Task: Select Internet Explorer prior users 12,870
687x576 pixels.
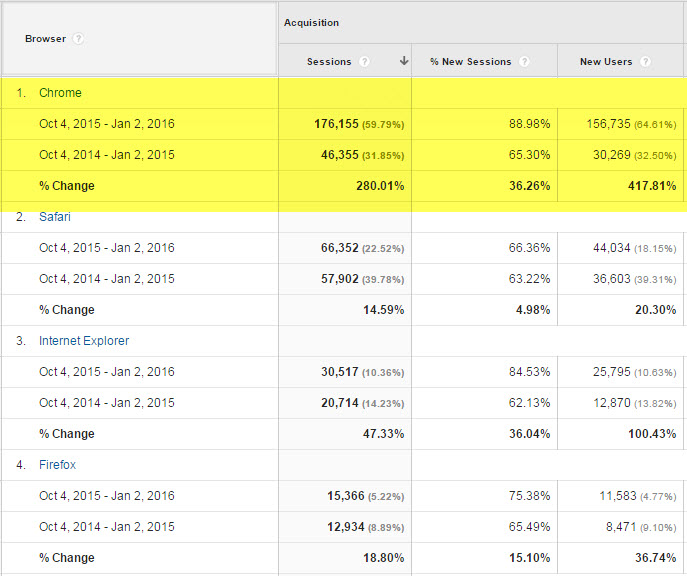Action: click(612, 403)
